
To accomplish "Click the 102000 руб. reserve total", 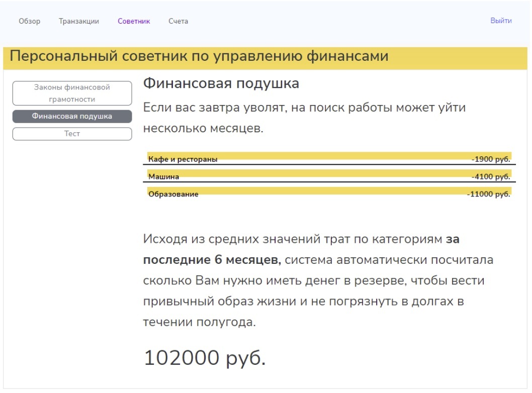I will coord(205,358).
